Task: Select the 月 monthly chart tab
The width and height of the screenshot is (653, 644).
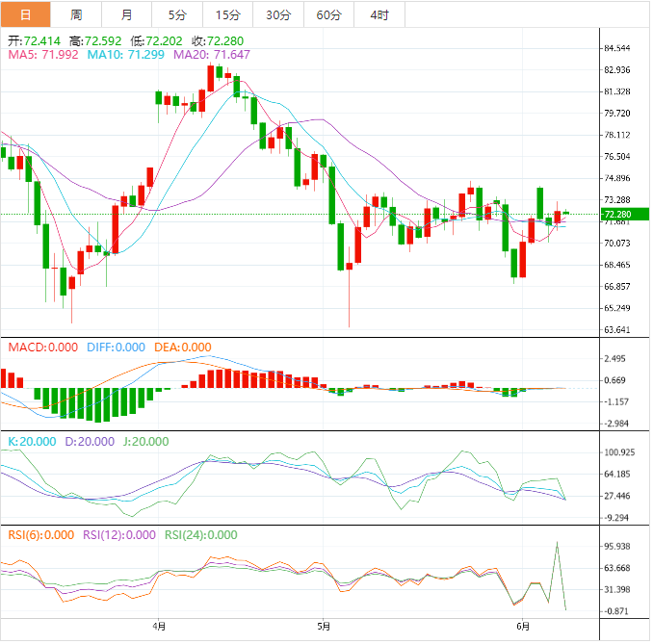Action: 127,14
